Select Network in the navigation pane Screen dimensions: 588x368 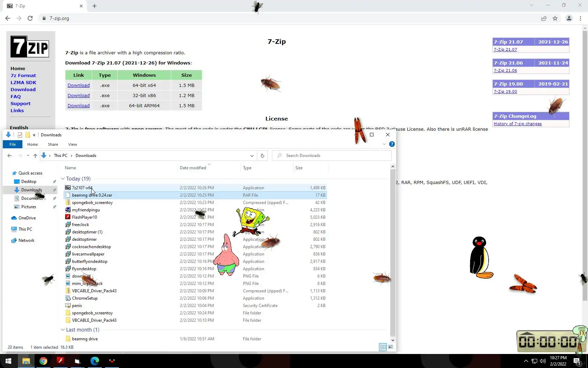point(26,240)
